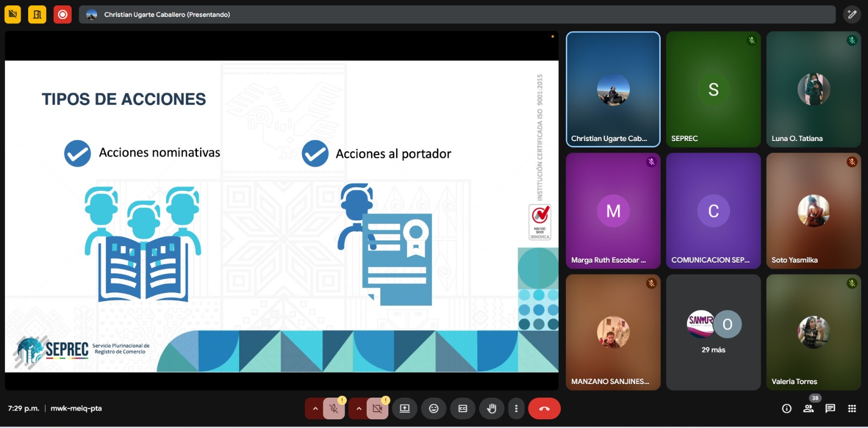
Task: Open the three-dot more options menu
Action: click(516, 408)
